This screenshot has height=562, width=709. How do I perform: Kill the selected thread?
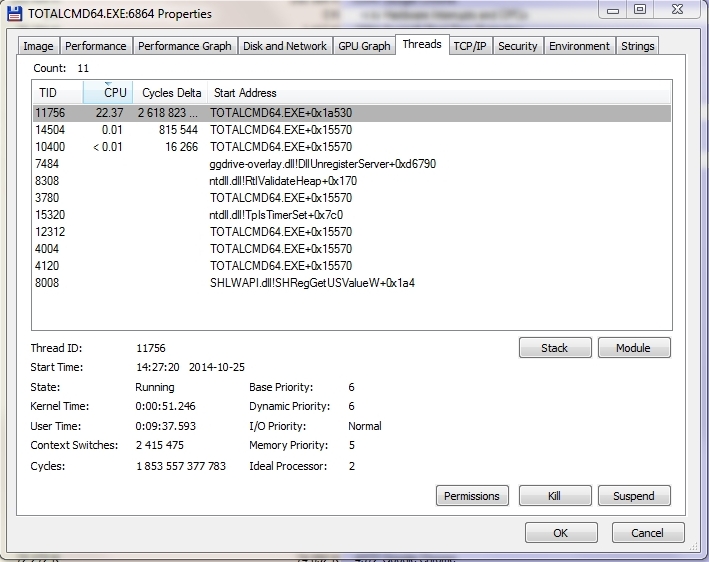click(x=555, y=496)
